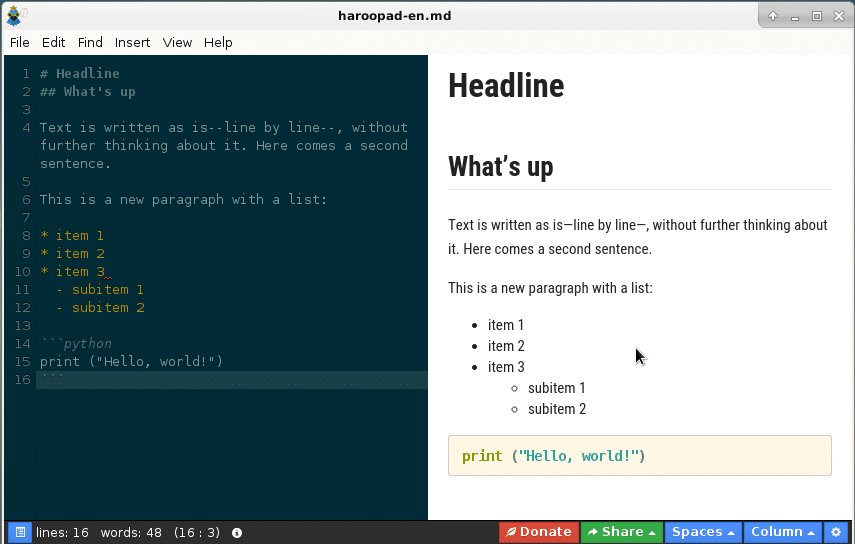The height and width of the screenshot is (544, 855).
Task: Expand the Share dropdown
Action: tap(622, 532)
